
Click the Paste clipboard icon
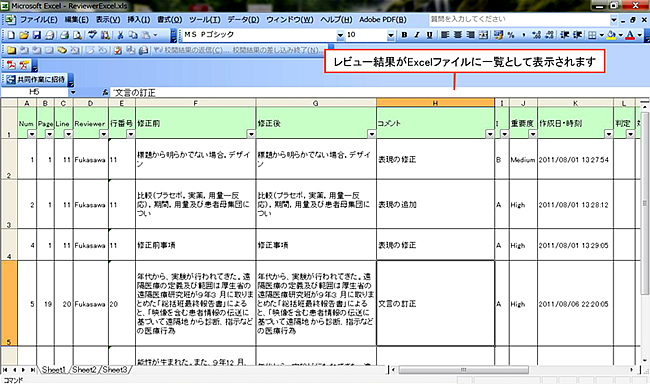coord(146,35)
